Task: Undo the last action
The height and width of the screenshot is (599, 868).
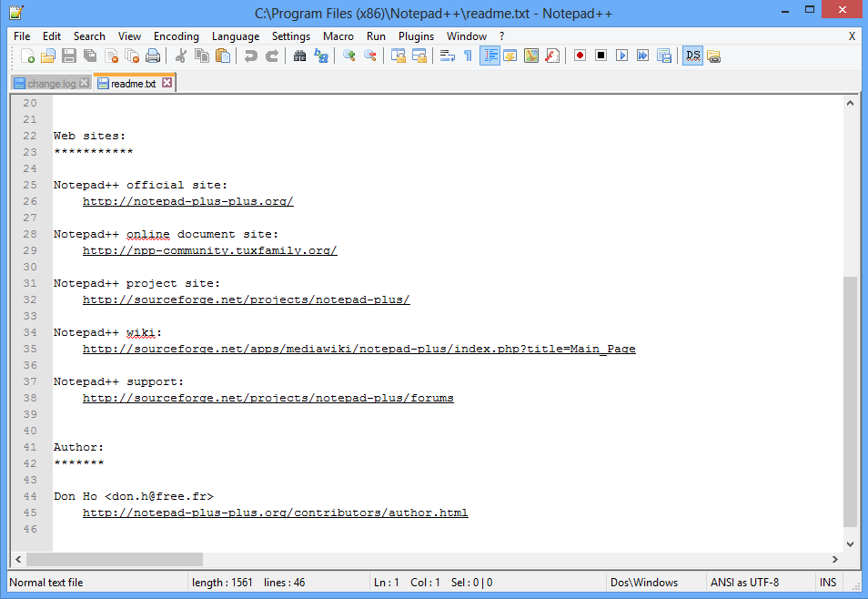Action: [x=251, y=56]
